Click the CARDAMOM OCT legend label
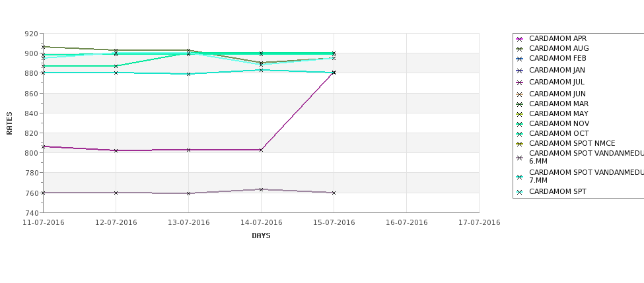 click(x=559, y=133)
